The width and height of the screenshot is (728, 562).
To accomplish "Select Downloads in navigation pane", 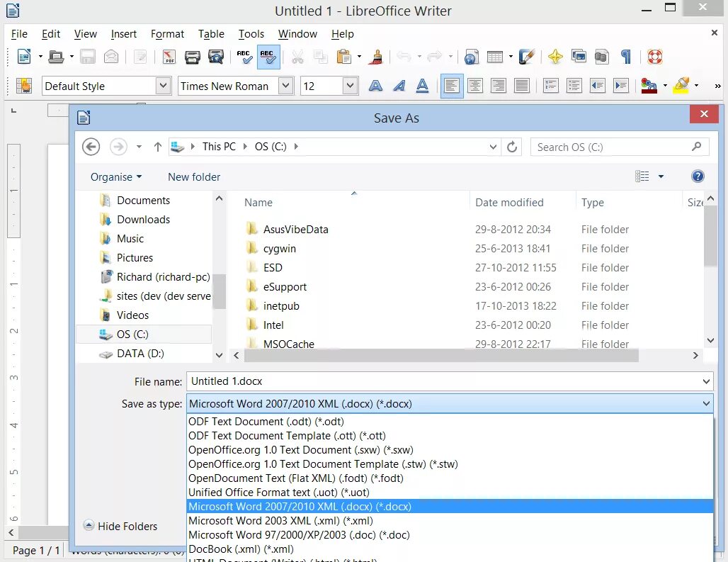I will point(143,220).
